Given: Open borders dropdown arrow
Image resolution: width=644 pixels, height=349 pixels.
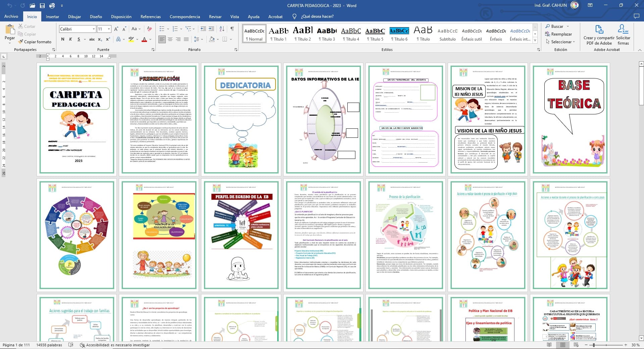Looking at the screenshot, I should click(x=231, y=39).
